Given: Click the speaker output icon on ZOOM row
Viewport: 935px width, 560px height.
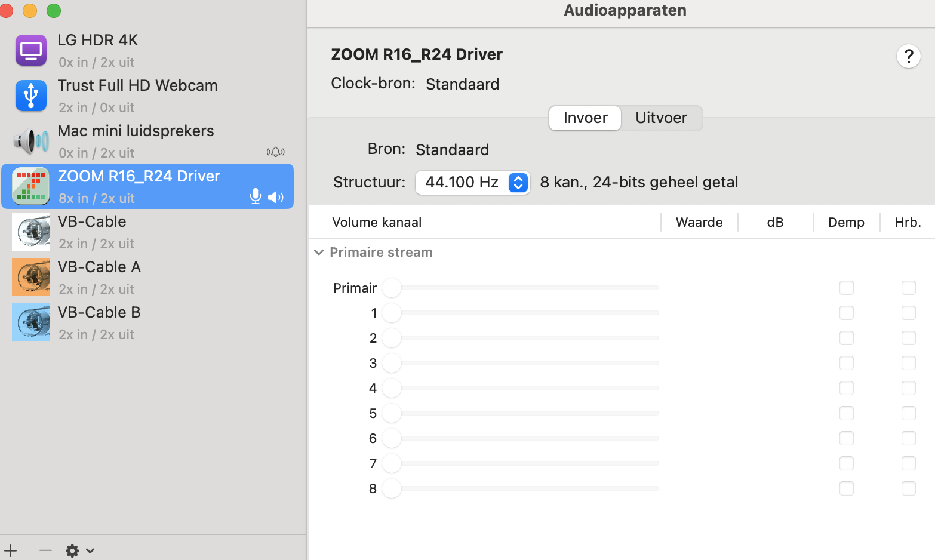Looking at the screenshot, I should coord(276,197).
